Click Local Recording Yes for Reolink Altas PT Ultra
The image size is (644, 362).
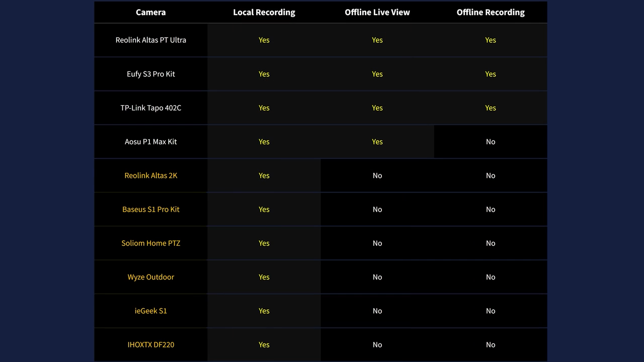pos(264,40)
